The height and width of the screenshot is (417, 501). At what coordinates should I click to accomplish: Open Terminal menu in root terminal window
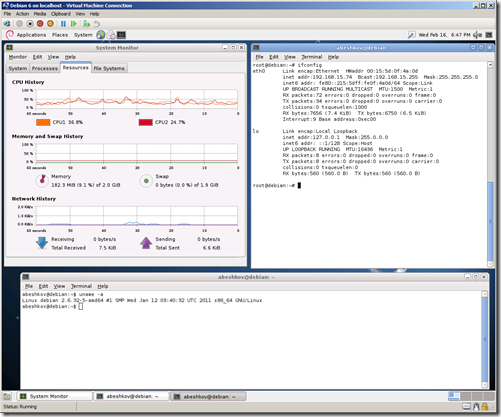[x=312, y=57]
